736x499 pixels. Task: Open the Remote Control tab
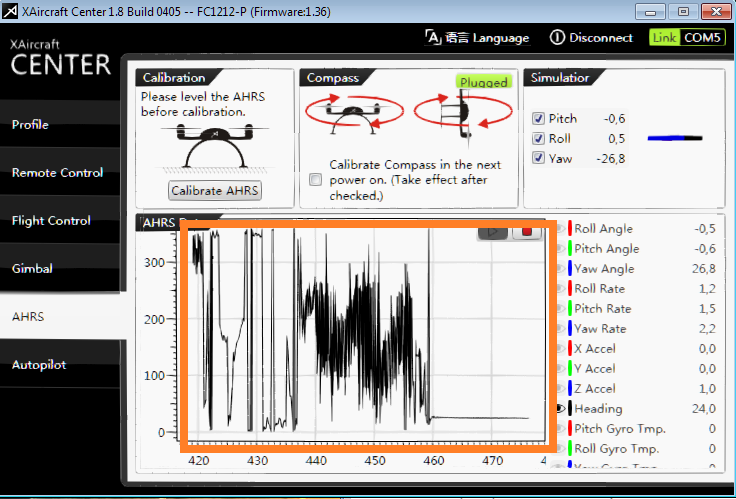point(57,173)
